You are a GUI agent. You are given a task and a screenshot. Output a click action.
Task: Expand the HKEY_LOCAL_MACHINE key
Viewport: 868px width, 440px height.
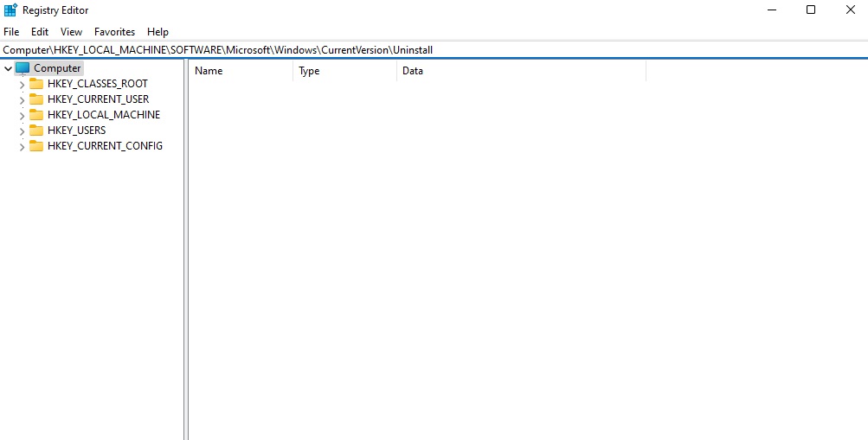click(x=22, y=116)
